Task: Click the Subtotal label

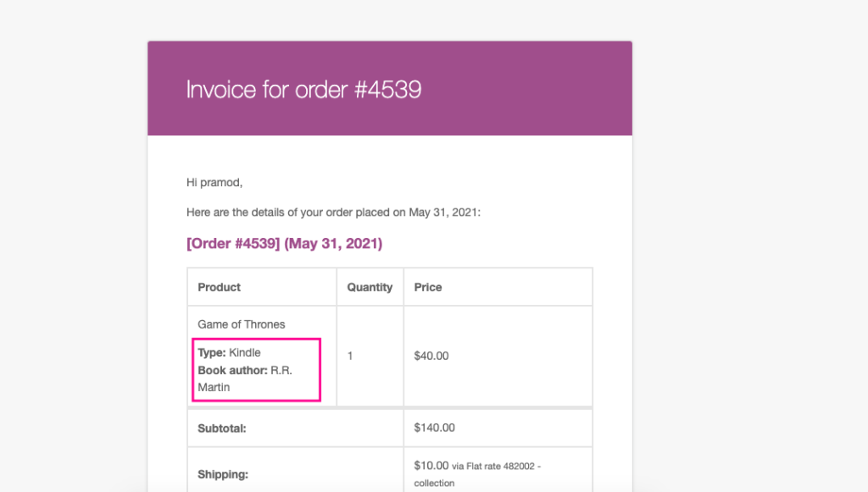Action: click(x=222, y=428)
